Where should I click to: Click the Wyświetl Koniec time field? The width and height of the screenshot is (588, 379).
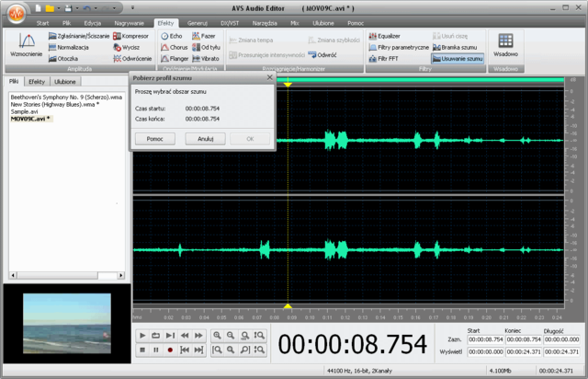(x=524, y=352)
